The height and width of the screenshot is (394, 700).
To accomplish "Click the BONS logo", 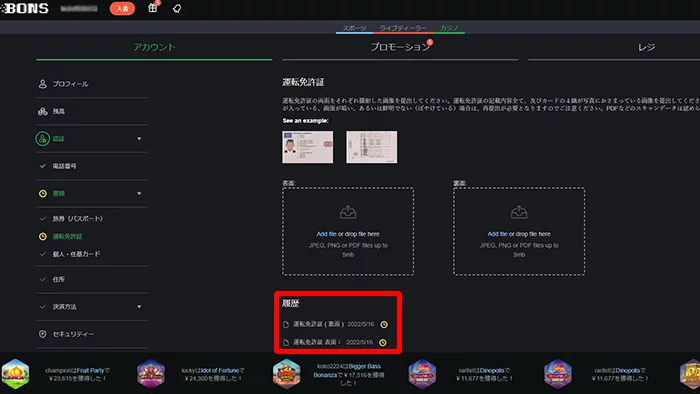I will tap(25, 8).
